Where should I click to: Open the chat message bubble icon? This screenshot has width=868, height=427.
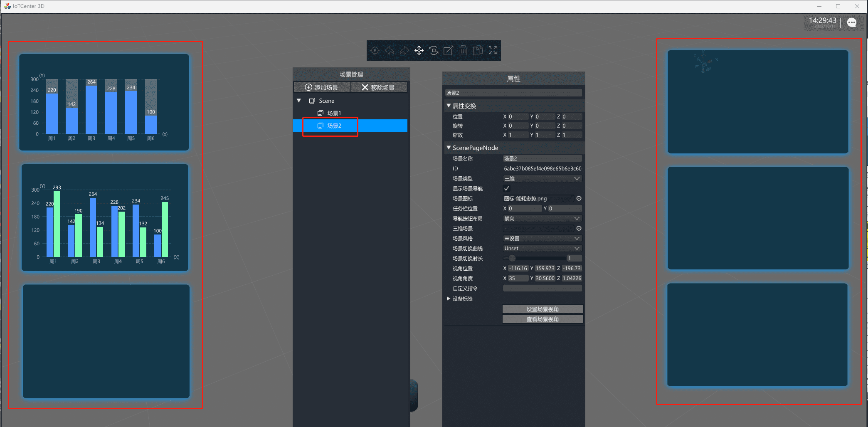tap(852, 22)
